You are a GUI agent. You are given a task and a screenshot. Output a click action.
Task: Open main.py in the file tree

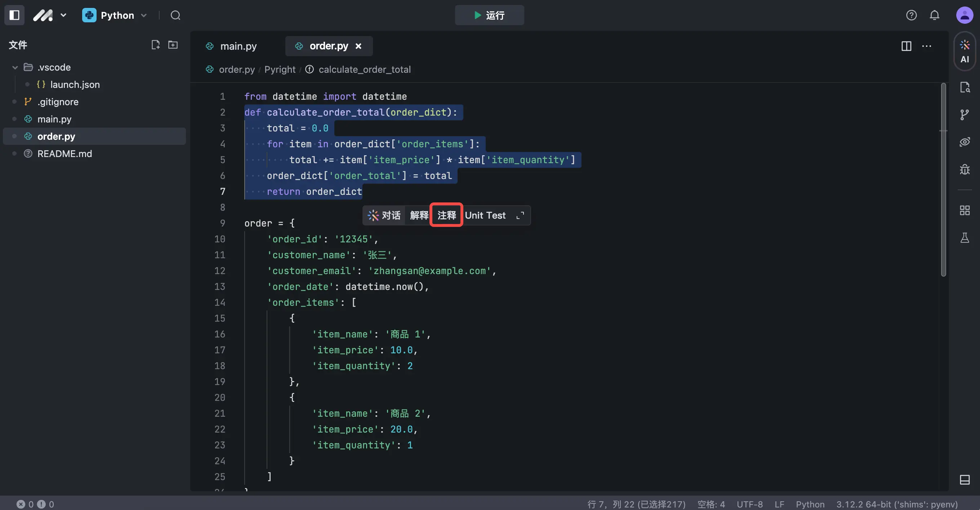point(54,119)
